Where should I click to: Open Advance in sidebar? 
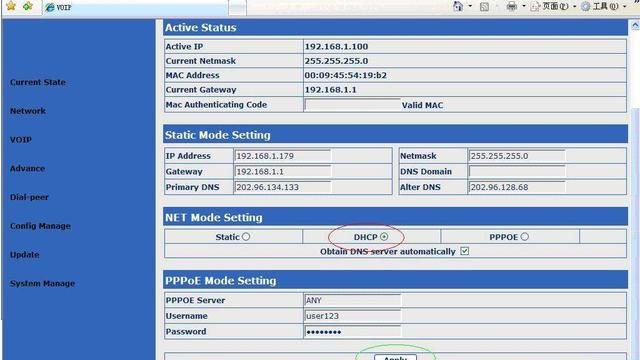pyautogui.click(x=27, y=168)
